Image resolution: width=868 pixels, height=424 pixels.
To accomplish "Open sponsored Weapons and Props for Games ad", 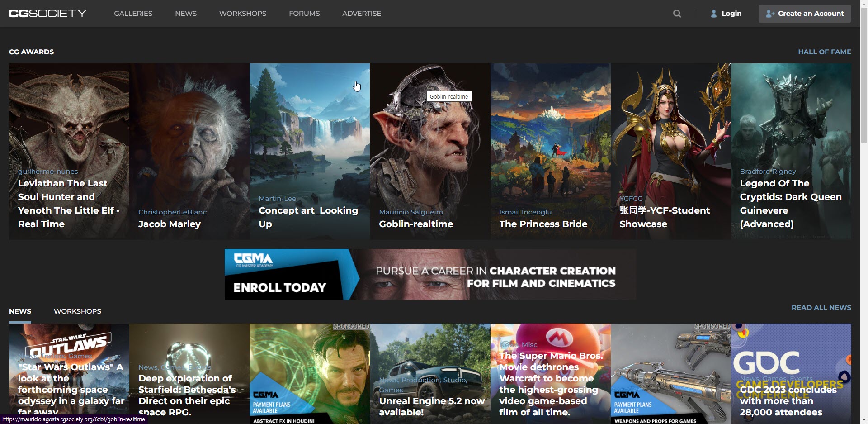I will 671,374.
